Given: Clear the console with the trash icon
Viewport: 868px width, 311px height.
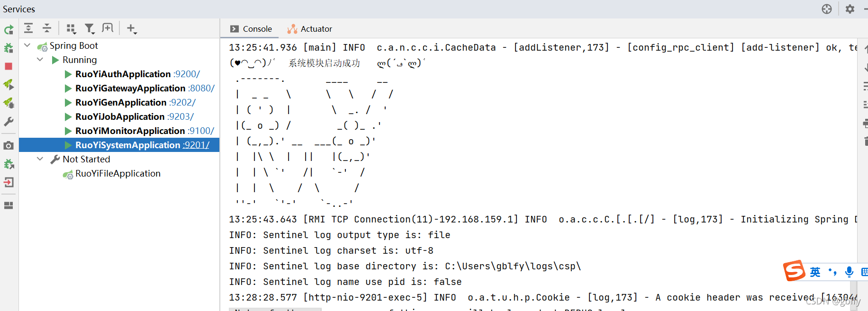Looking at the screenshot, I should [x=866, y=141].
